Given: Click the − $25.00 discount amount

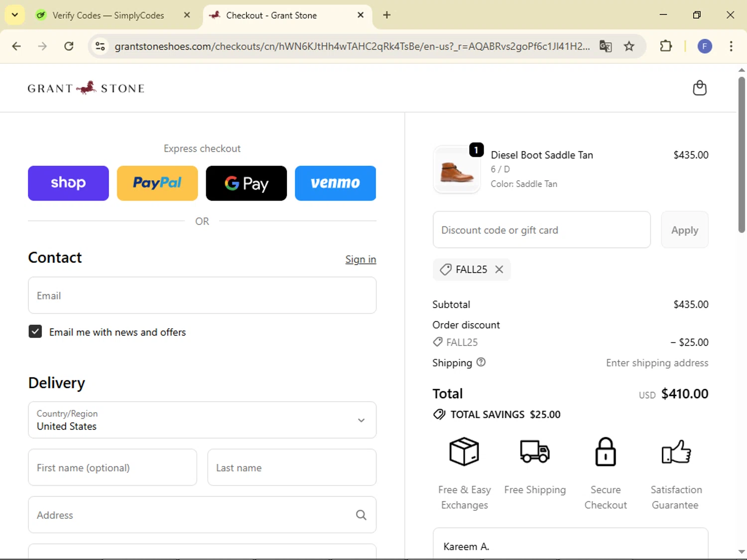Looking at the screenshot, I should pos(689,342).
